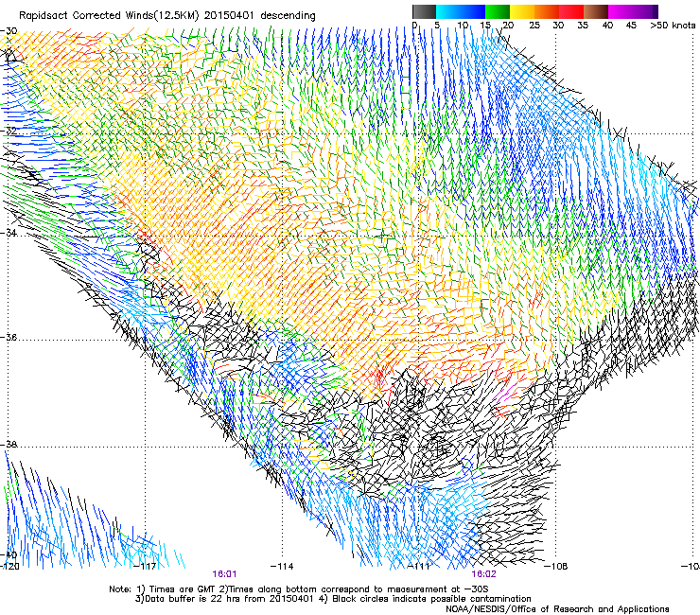Click the -117 longitude axis label
Viewport: 700px width, 615px height.
pos(146,567)
